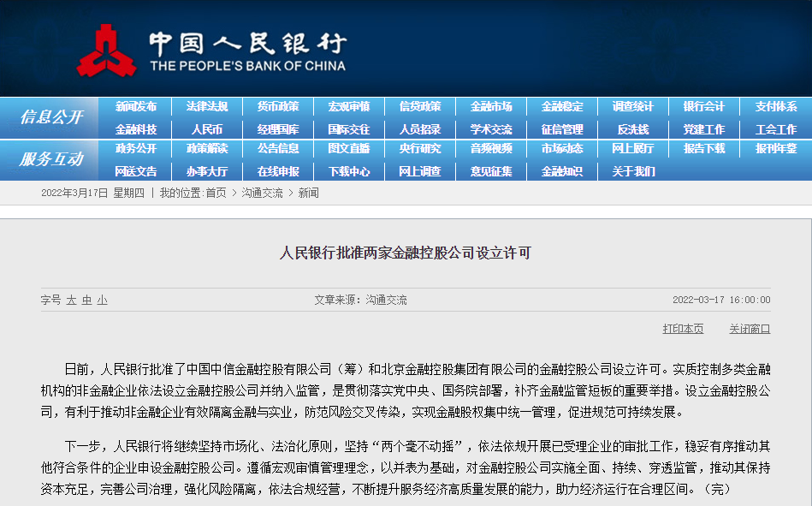Open the 调查统计 page

pyautogui.click(x=633, y=107)
